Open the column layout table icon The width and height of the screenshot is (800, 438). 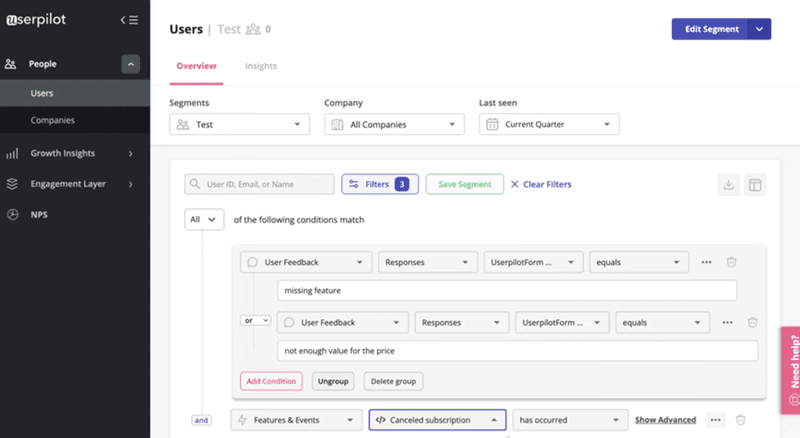(755, 185)
